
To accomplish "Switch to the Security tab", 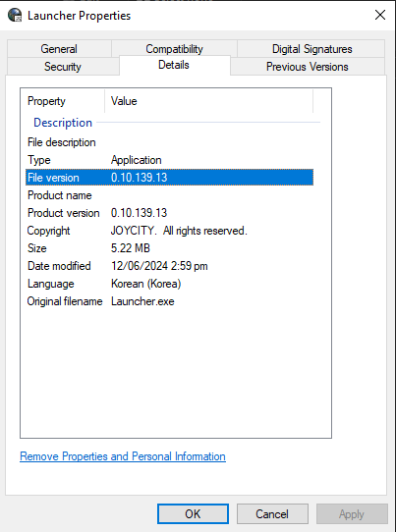I will 63,67.
